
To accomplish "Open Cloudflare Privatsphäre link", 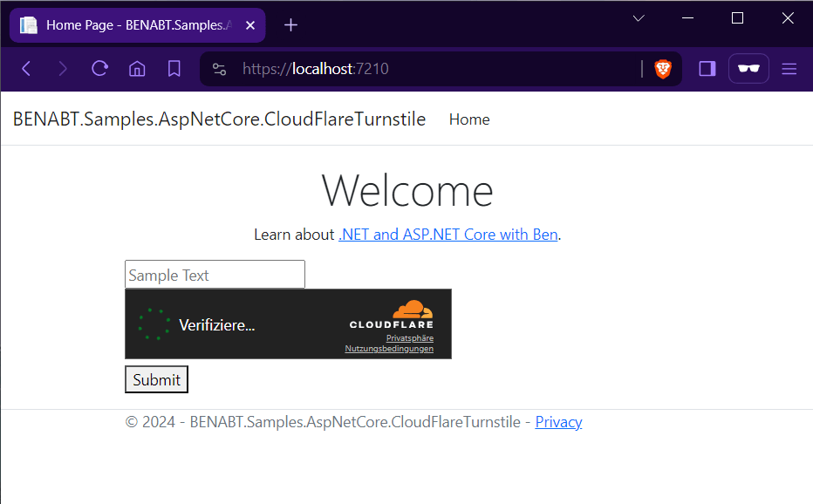I will tap(409, 337).
